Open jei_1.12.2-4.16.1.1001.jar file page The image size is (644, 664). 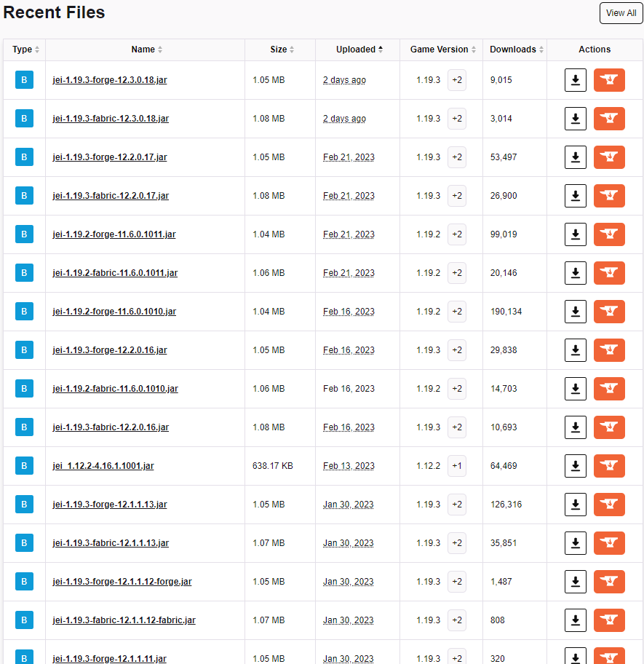(x=103, y=466)
